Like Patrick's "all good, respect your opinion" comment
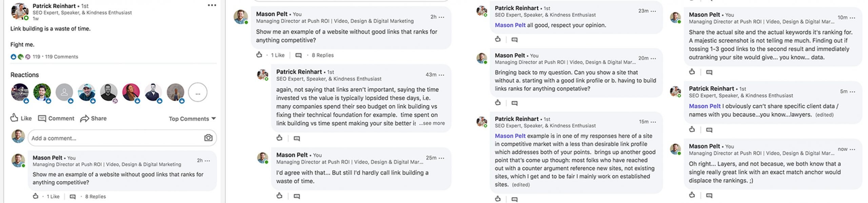This screenshot has width=868, height=203. click(498, 39)
